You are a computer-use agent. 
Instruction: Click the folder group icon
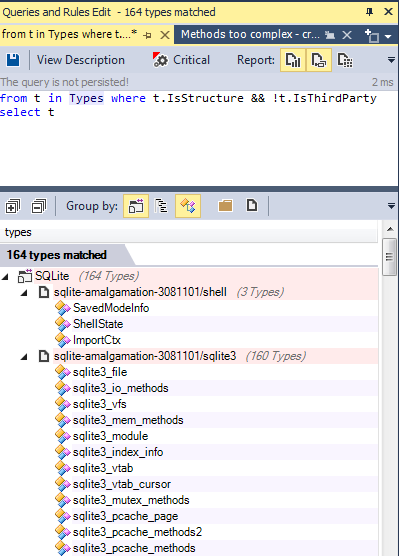coord(226,206)
